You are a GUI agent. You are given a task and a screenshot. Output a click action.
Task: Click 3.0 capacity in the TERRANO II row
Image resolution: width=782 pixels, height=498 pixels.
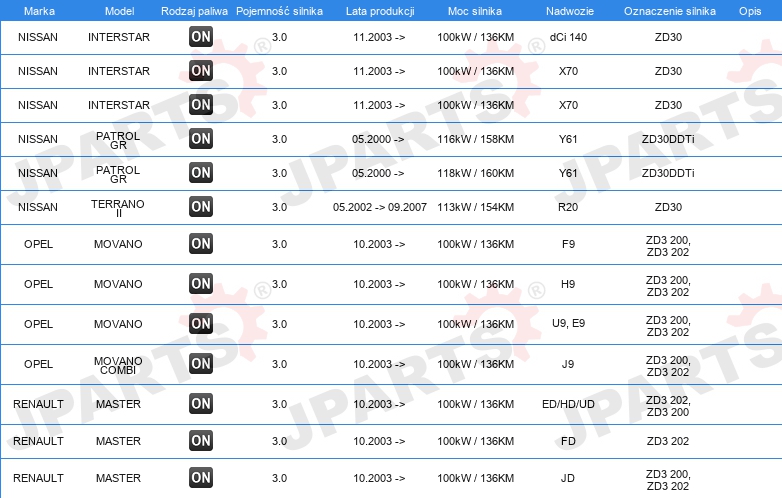click(x=279, y=207)
